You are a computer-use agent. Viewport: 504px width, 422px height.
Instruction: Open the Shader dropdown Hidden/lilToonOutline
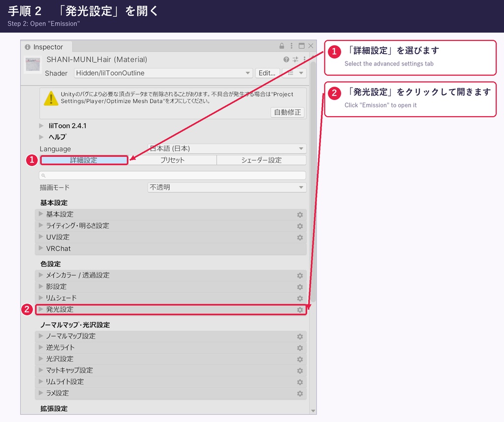coord(163,73)
